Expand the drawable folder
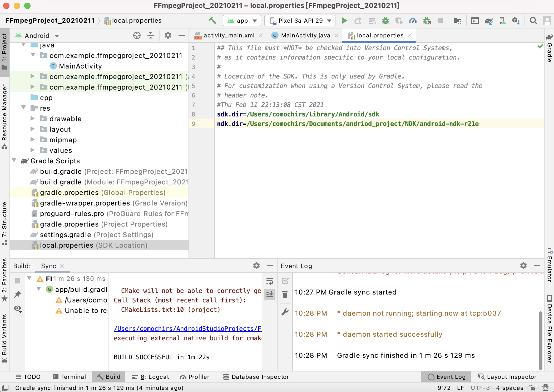Viewport: 554px width, 392px height. tap(33, 119)
